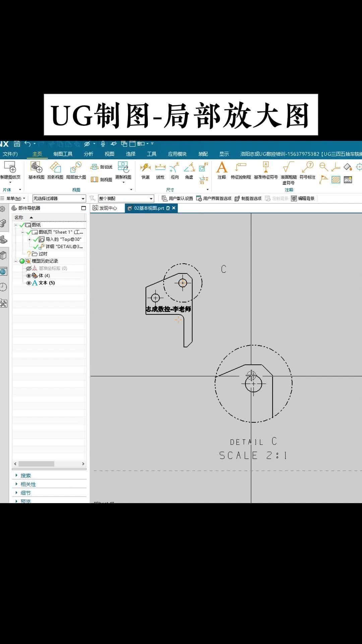Open the settings gear sidebar icon

tap(3, 209)
